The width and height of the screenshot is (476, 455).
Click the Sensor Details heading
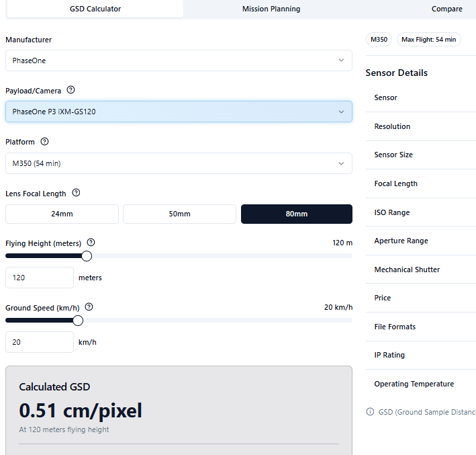397,73
